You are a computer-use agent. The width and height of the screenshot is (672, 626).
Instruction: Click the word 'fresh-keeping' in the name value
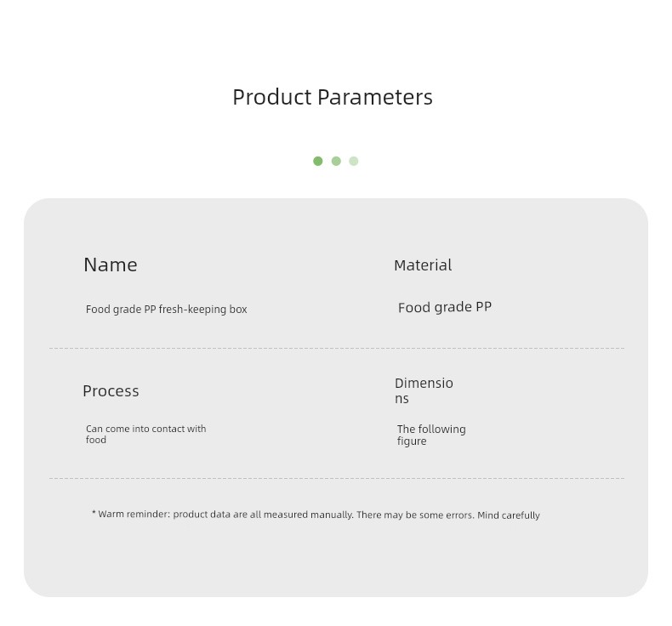click(x=192, y=310)
